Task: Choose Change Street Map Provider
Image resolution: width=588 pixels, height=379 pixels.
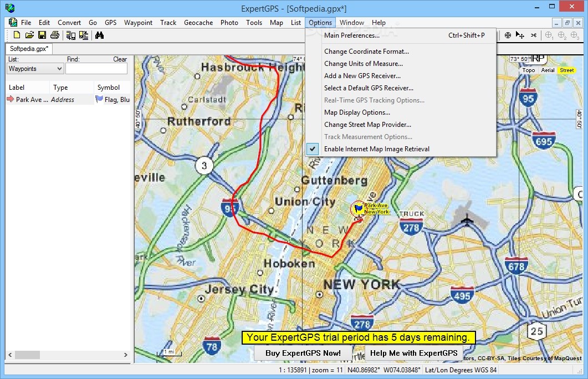Action: [x=401, y=125]
